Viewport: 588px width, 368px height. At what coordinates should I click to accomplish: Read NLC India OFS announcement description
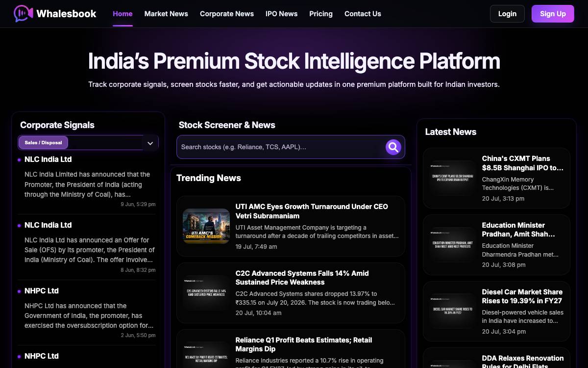coord(90,250)
